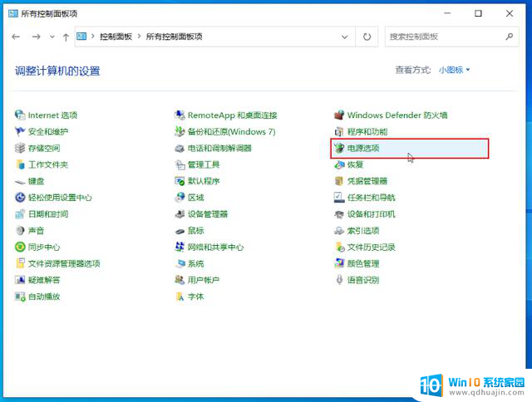Click the 鼠标 mouse icon

(180, 231)
